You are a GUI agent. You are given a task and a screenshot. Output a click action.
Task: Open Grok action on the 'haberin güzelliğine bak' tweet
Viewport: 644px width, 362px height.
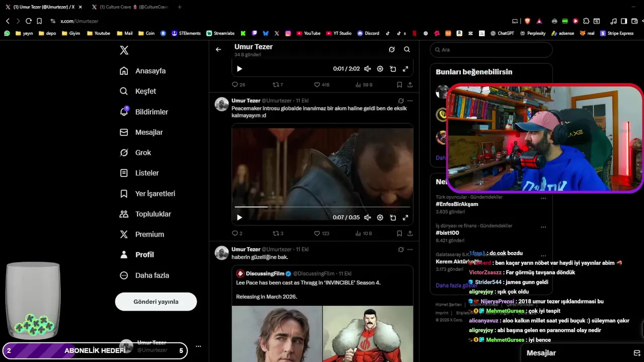pos(401,249)
